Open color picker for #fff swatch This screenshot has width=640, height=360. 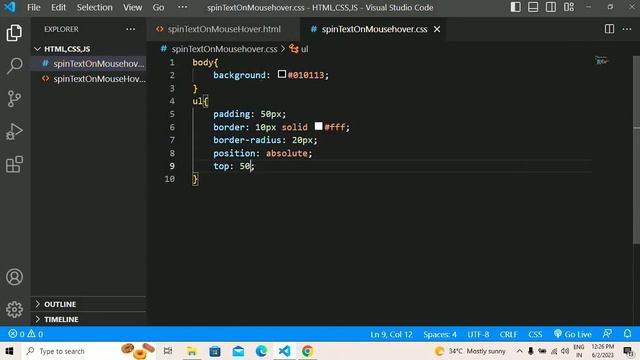click(x=318, y=126)
